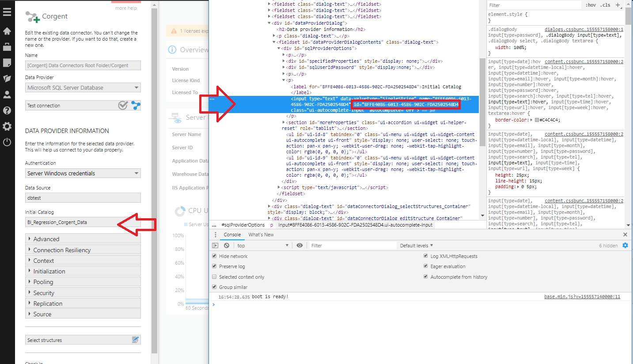Click the blue connector icon in Test connection
Screen dimensions: 633x364
point(136,105)
